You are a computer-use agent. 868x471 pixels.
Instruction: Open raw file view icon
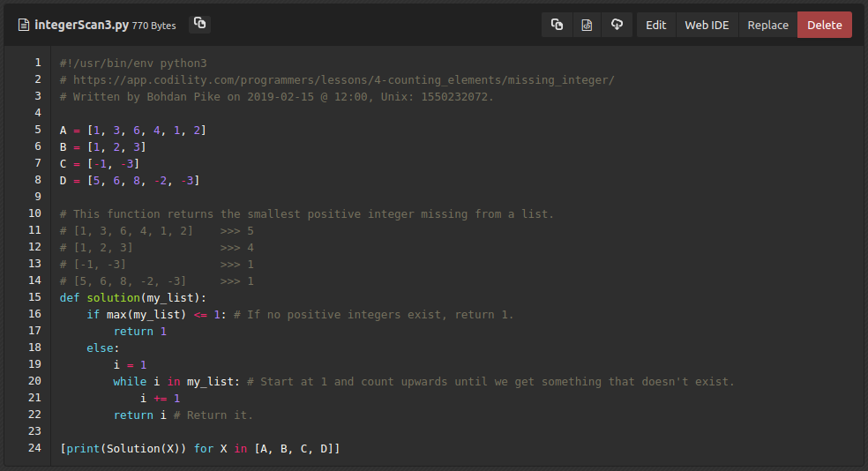[587, 25]
